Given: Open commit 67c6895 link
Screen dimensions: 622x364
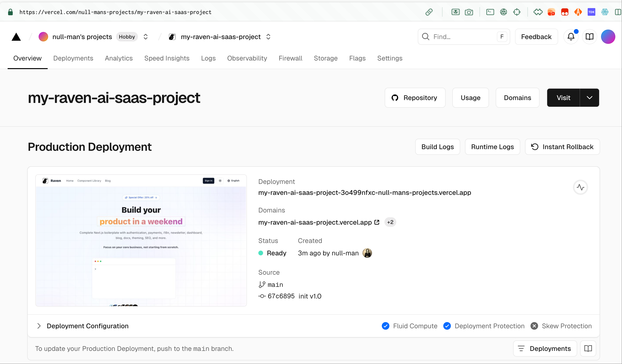Looking at the screenshot, I should [281, 296].
